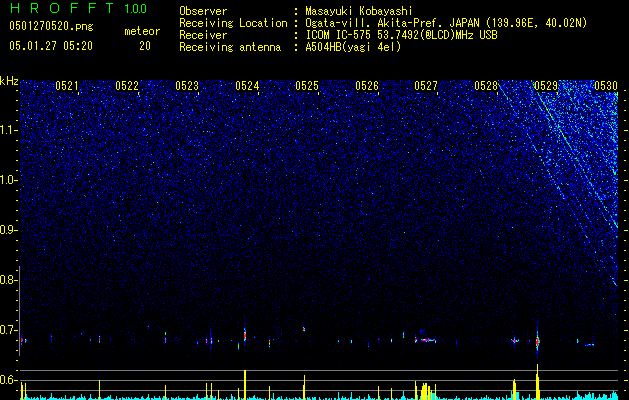Click the strong red echo below the 0529 marker
This screenshot has height=400, width=629.
(x=537, y=341)
